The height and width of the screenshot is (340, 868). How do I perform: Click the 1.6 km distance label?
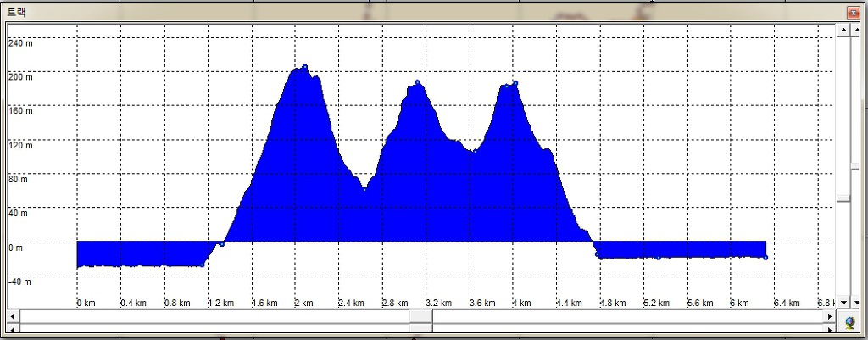point(264,303)
